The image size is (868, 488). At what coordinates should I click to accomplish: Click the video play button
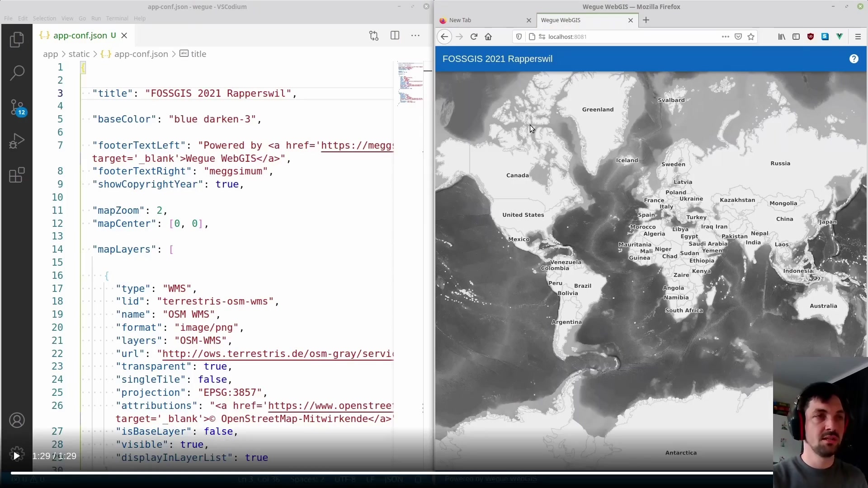[17, 456]
